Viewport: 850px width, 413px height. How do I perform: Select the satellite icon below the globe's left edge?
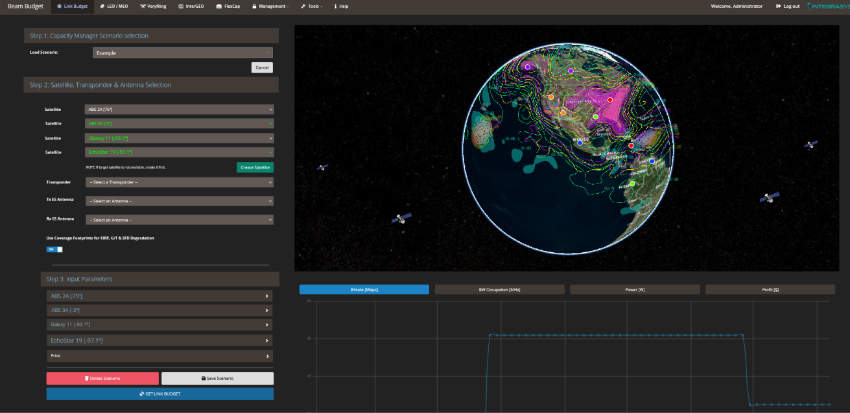(402, 217)
